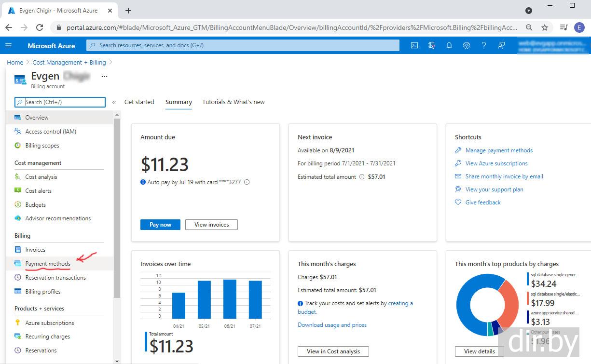Open the Azure portal hamburger menu
Screen dimensions: 591x364
pos(8,45)
